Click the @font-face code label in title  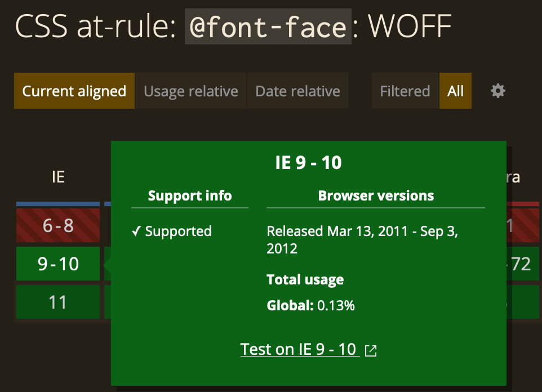(268, 26)
